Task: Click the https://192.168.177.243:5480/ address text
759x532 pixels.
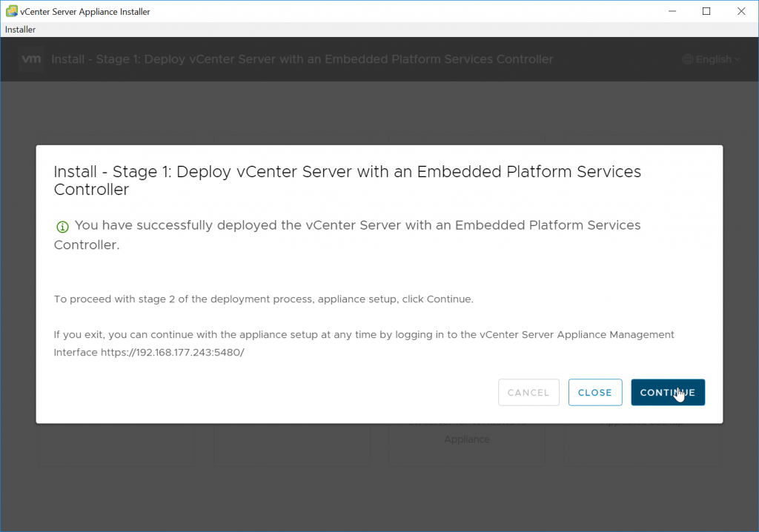Action: [x=172, y=353]
